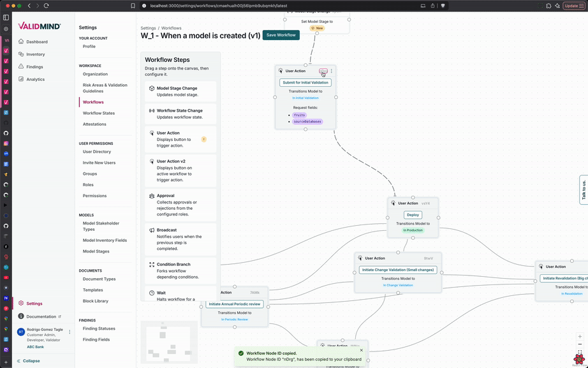
Task: Select Workflow States in settings menu
Action: coord(99,113)
